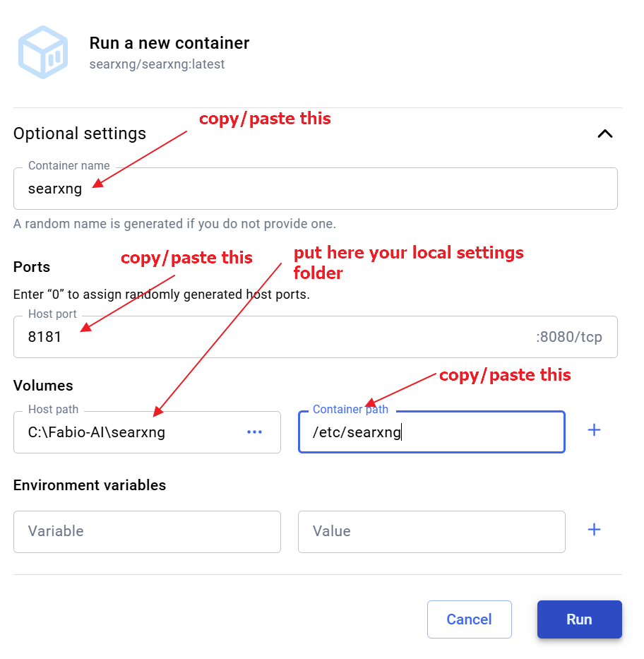Open host path browse dialog via ellipsis

click(x=255, y=432)
